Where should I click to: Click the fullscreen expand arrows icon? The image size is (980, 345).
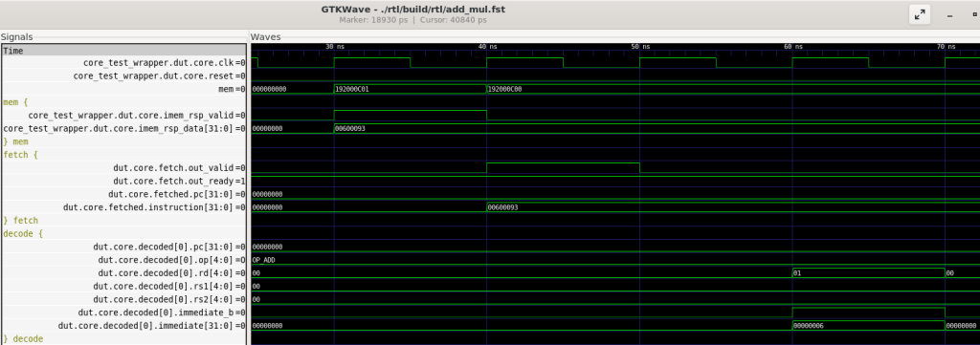(920, 15)
